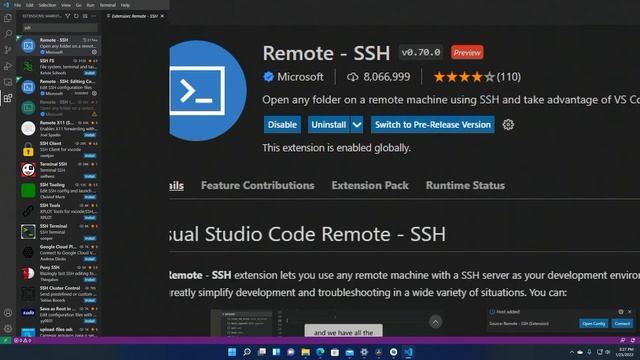The width and height of the screenshot is (640, 360).
Task: Open the Help menu
Action: click(x=125, y=5)
